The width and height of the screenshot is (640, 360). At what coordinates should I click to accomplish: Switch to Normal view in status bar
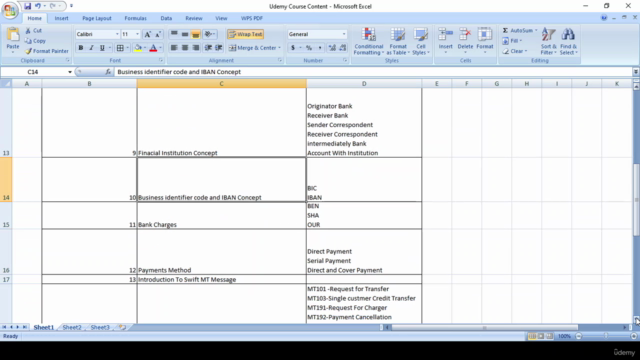tap(532, 336)
